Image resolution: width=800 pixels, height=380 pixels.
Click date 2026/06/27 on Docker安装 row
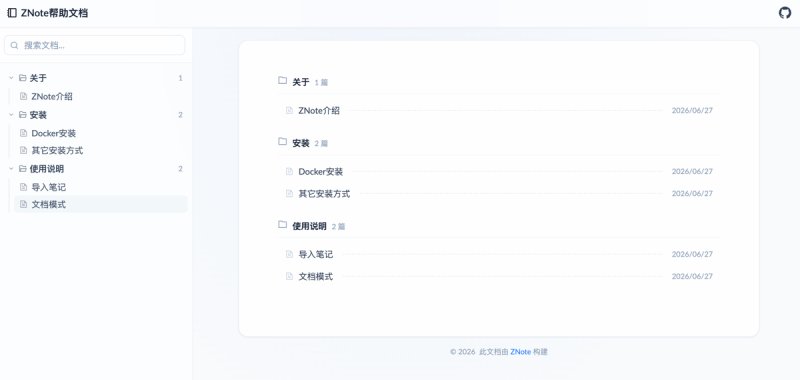692,171
